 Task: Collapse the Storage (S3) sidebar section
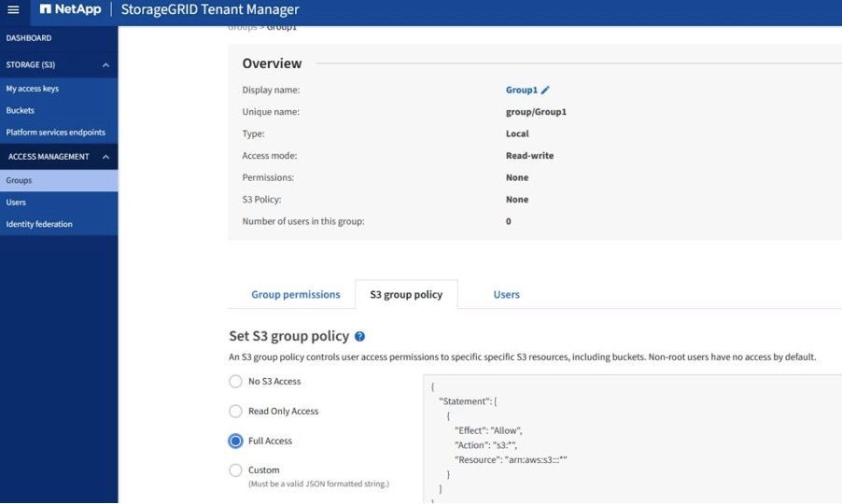point(105,65)
